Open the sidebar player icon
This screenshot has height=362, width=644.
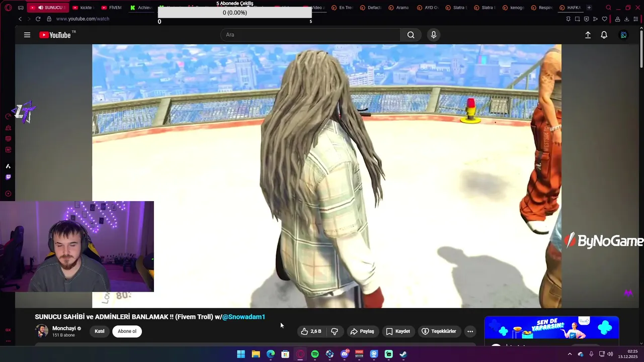point(8,194)
